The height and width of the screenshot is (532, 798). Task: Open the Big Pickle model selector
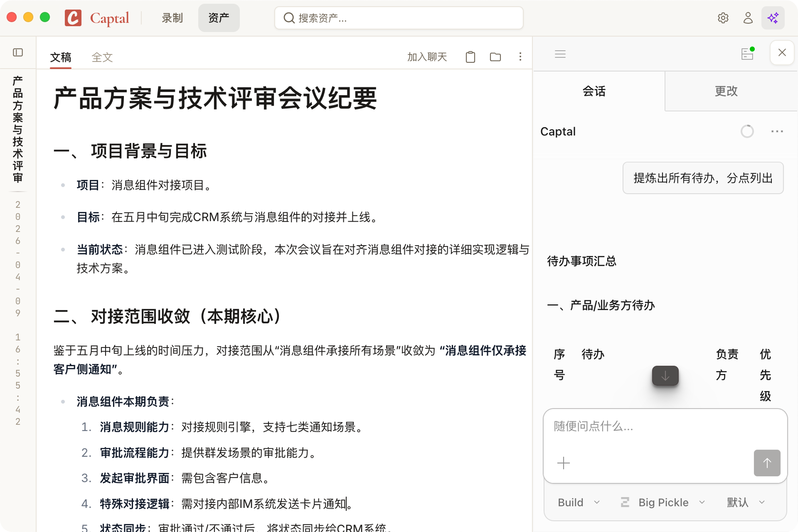click(x=663, y=502)
